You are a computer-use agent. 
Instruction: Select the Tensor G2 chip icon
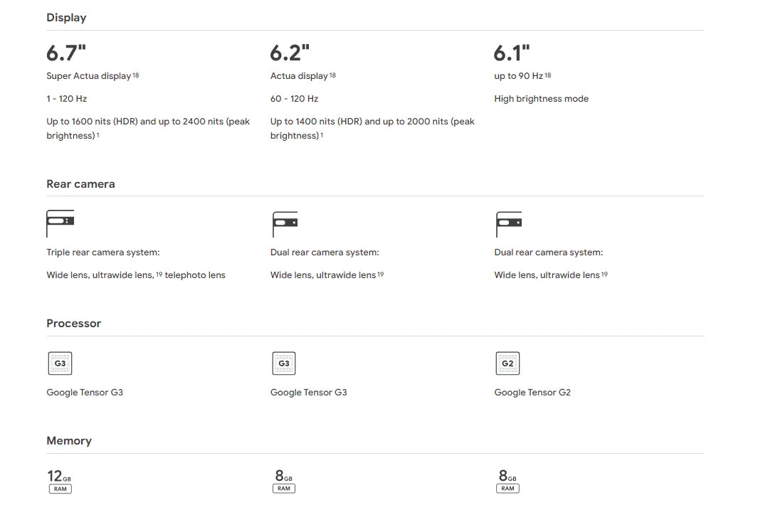point(507,363)
